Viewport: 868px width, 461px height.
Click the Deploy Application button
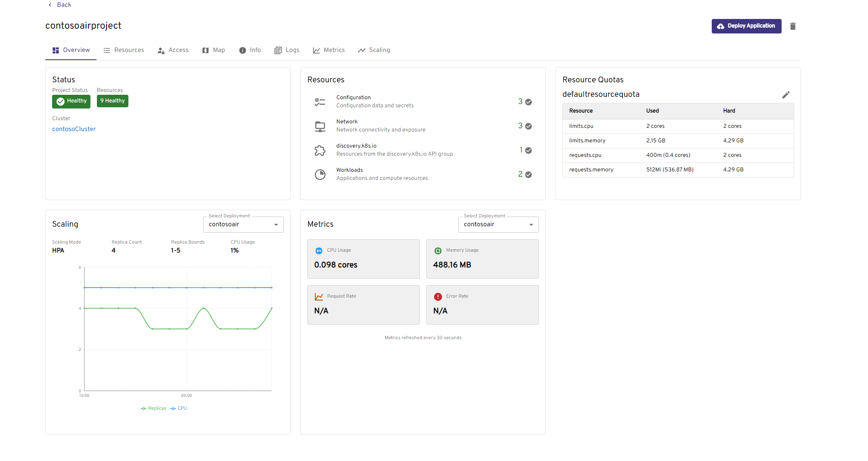point(746,26)
